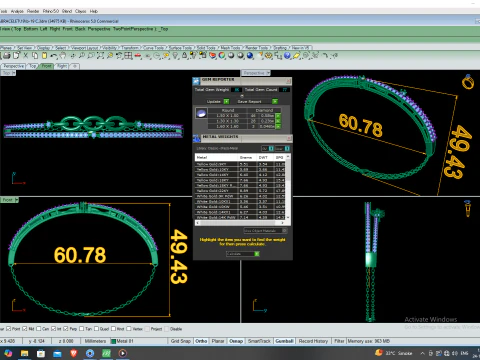The image size is (480, 360).
Task: Click the four-viewport grid layout icon
Action: point(128,56)
